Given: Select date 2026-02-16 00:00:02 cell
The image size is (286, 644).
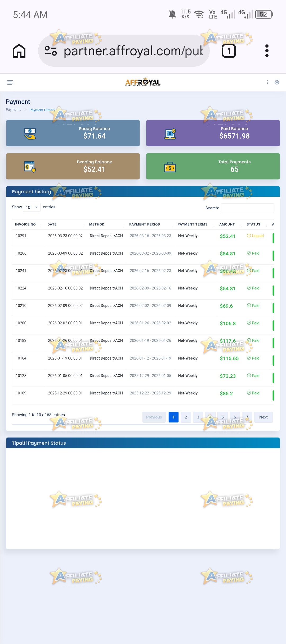Looking at the screenshot, I should click(65, 288).
